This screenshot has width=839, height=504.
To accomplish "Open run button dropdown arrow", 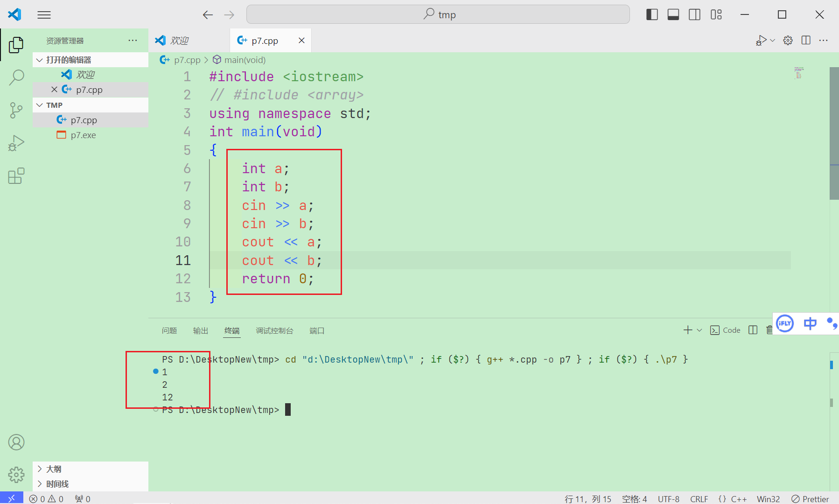I will (x=773, y=41).
